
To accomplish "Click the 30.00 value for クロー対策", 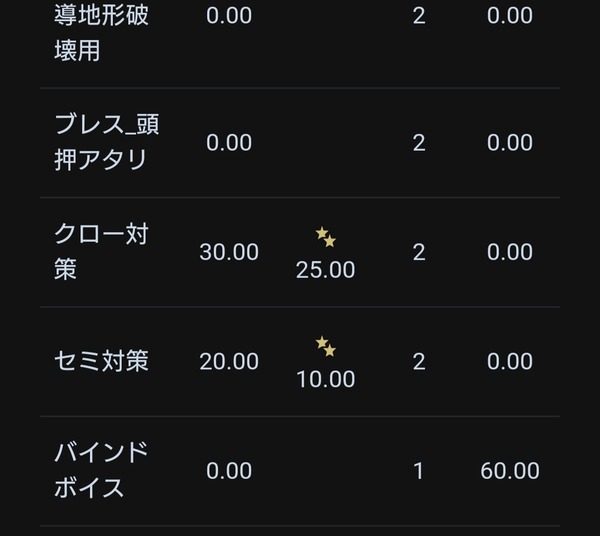I will [229, 252].
